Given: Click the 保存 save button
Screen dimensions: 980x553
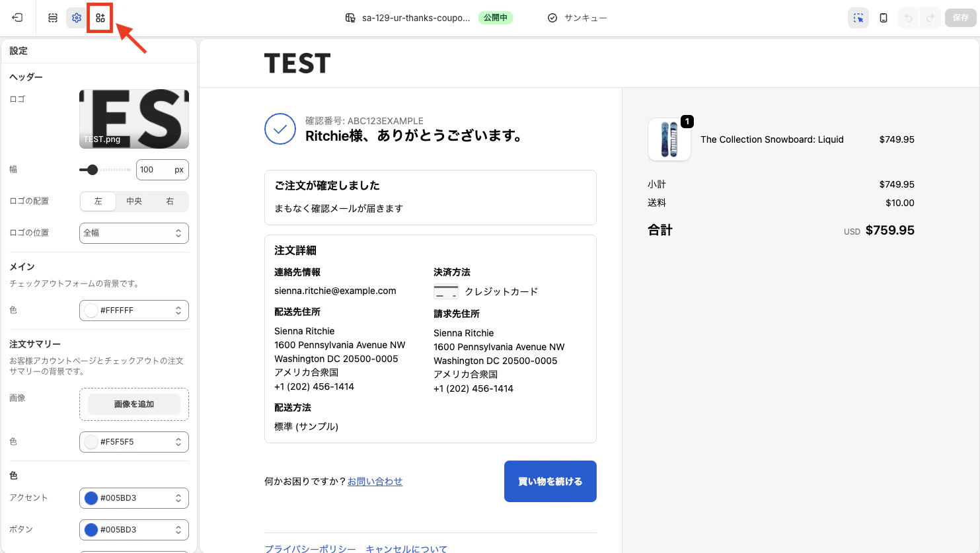Looking at the screenshot, I should point(961,18).
